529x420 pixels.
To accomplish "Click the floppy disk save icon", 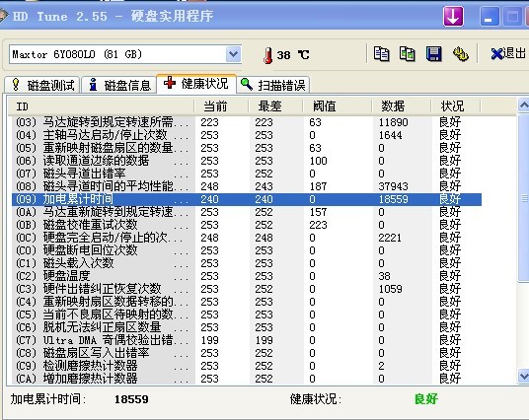I will [x=434, y=54].
